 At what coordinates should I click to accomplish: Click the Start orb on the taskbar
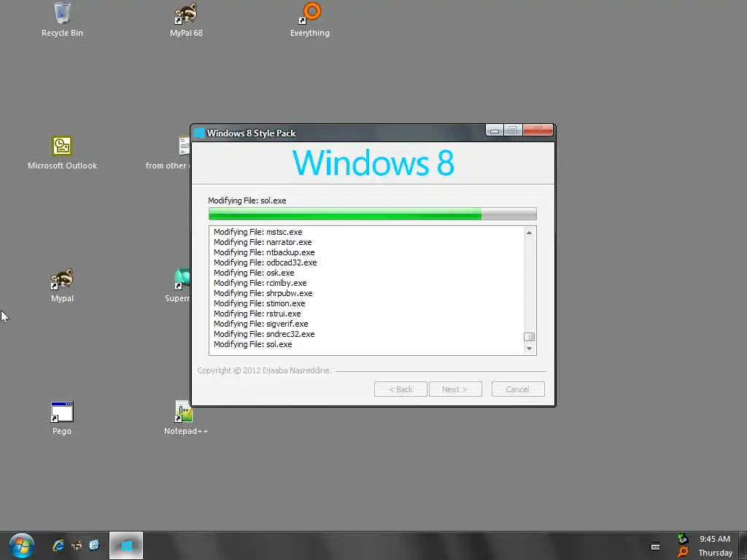(21, 545)
